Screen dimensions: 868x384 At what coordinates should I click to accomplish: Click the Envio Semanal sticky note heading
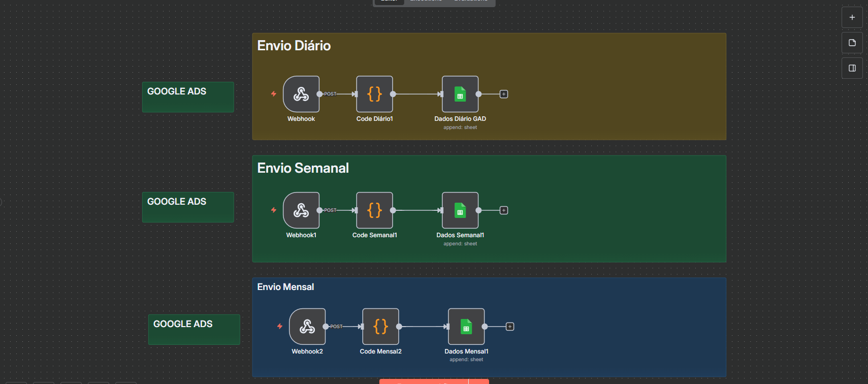303,168
